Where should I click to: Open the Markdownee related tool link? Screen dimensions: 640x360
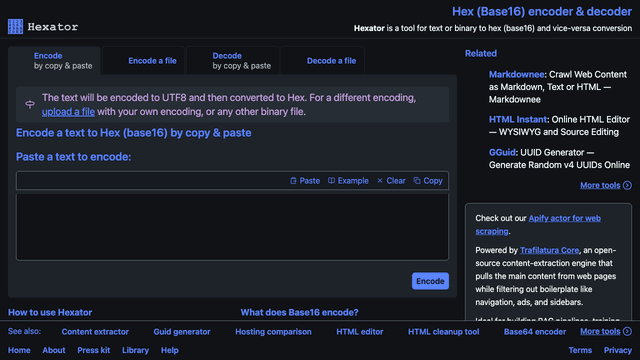coord(516,74)
